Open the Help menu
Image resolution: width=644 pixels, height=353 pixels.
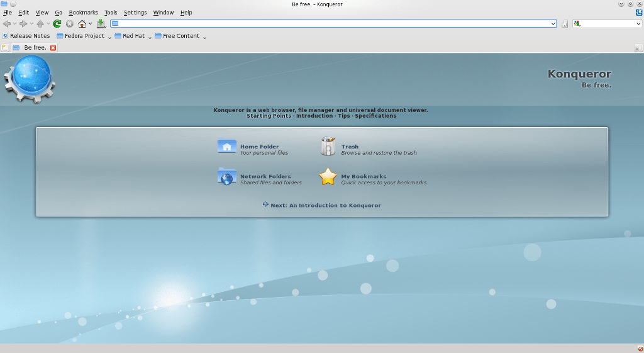(186, 13)
